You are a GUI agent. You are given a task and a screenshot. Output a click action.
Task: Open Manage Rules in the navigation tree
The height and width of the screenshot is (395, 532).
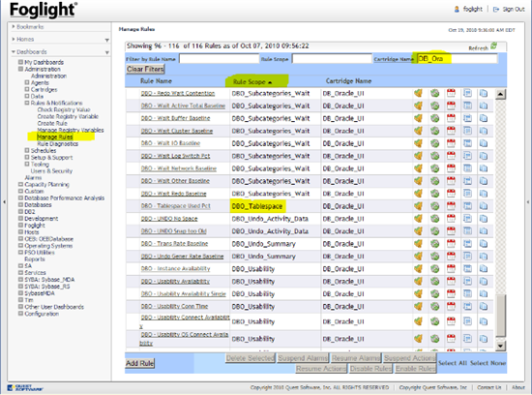click(54, 137)
